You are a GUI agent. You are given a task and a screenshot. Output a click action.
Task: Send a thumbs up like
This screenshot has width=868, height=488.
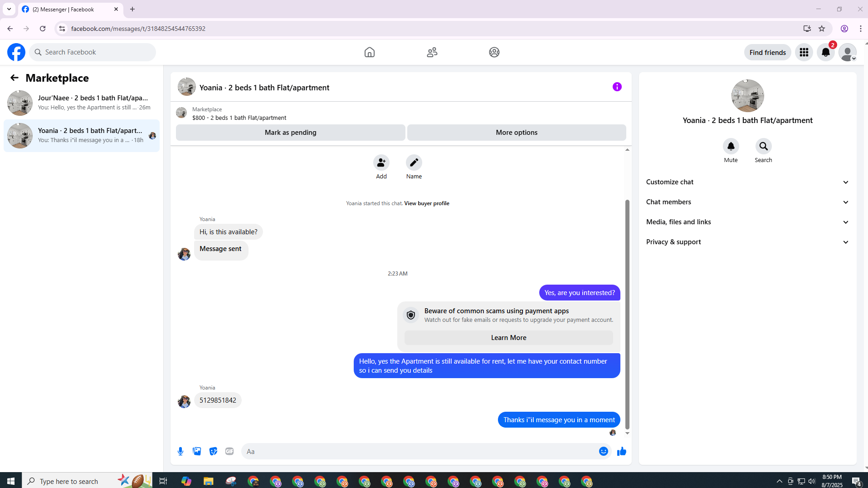click(x=622, y=451)
